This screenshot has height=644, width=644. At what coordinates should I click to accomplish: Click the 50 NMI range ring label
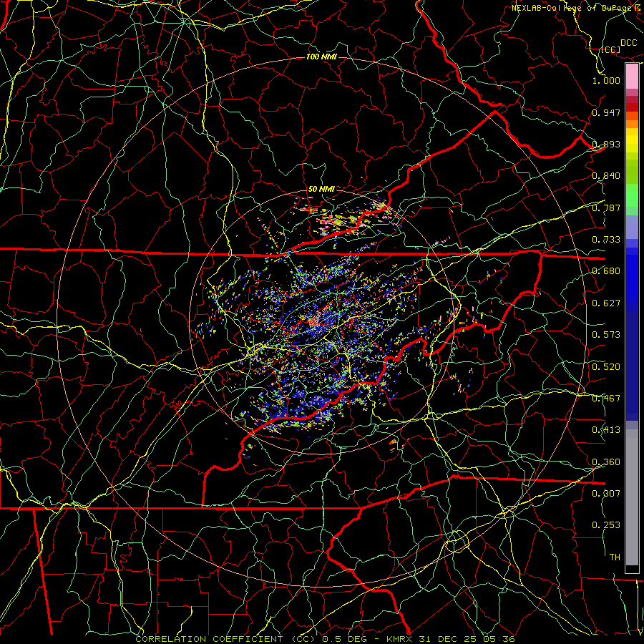321,189
